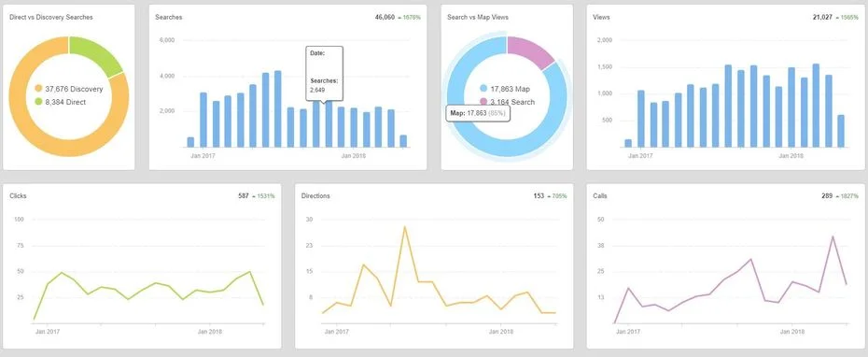Select the "37,676 Discovery" legend label

(x=74, y=89)
